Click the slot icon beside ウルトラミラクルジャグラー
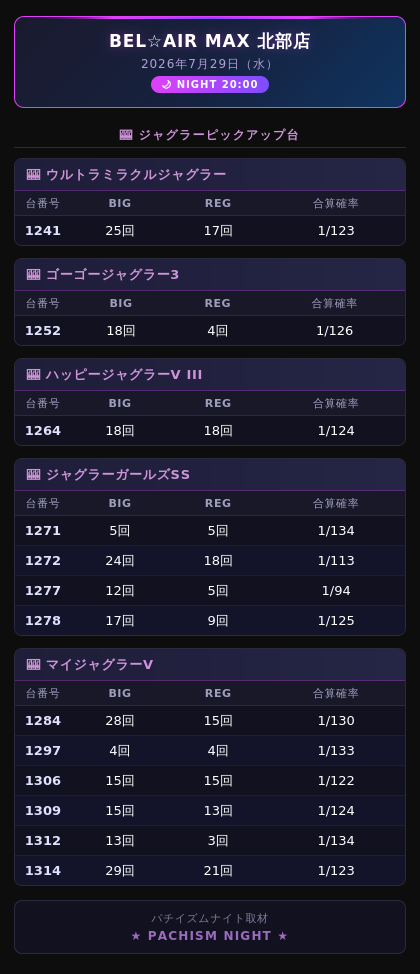The width and height of the screenshot is (420, 974). click(34, 175)
